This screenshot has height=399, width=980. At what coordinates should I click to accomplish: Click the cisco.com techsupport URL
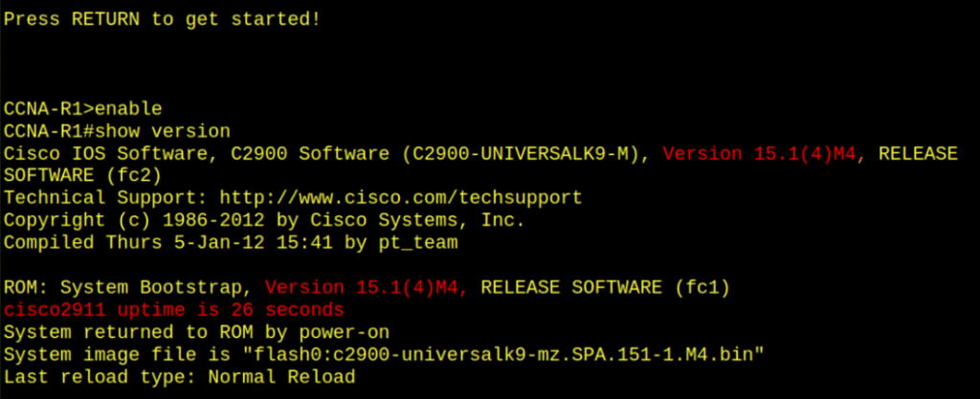pyautogui.click(x=401, y=198)
